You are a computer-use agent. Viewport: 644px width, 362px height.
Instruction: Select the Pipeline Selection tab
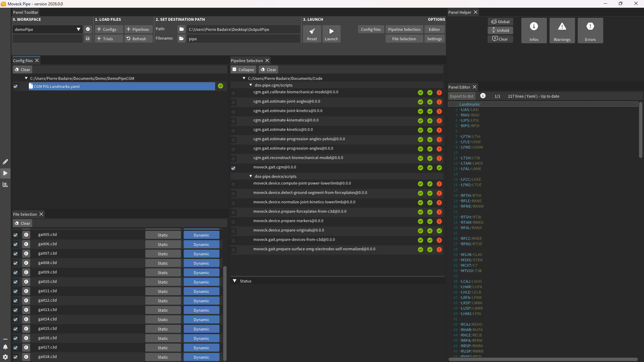pos(247,60)
